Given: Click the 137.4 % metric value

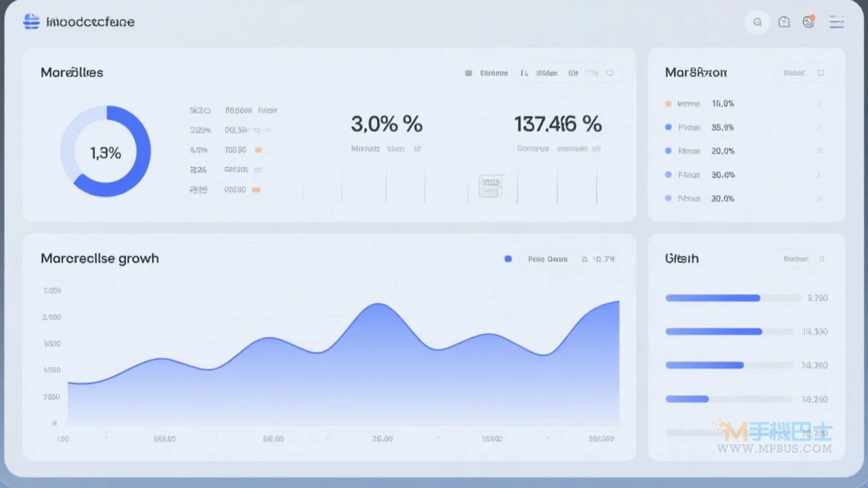Looking at the screenshot, I should pos(557,124).
